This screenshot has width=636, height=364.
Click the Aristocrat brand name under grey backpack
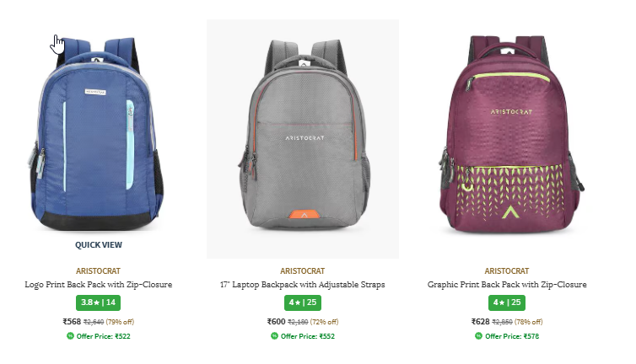(303, 270)
